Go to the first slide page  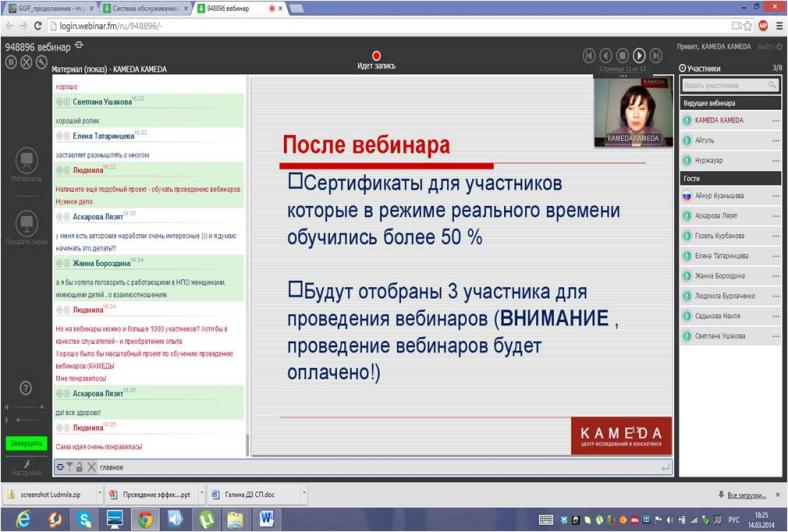[589, 55]
